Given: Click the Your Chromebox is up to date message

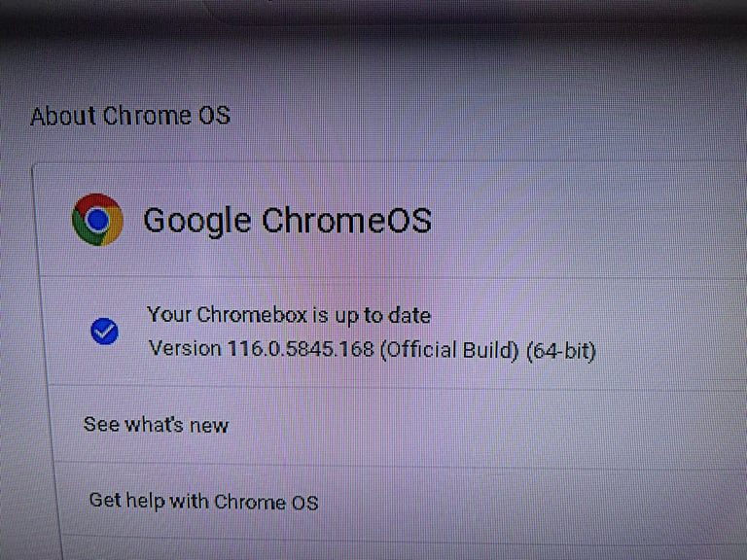Looking at the screenshot, I should (x=289, y=315).
